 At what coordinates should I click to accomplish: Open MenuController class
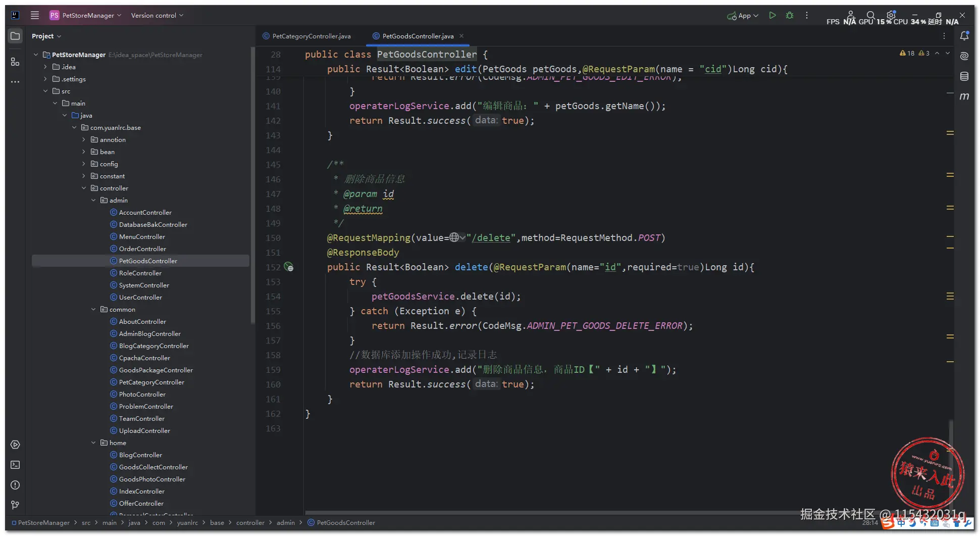(142, 236)
